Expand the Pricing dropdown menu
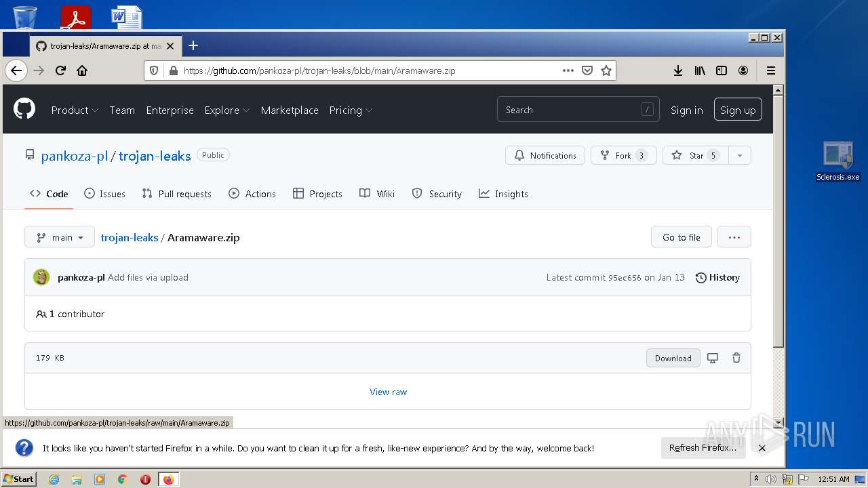Image resolution: width=868 pixels, height=488 pixels. (x=351, y=110)
